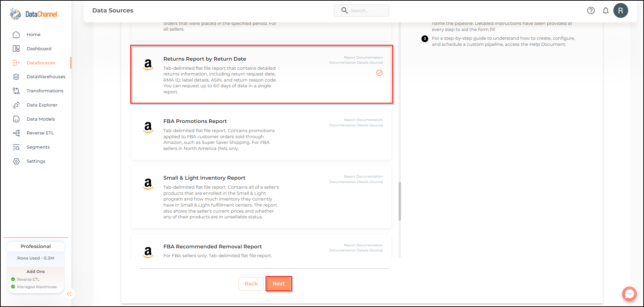Go to Home in sidebar
Screen dimensions: 644x307
tap(34, 35)
